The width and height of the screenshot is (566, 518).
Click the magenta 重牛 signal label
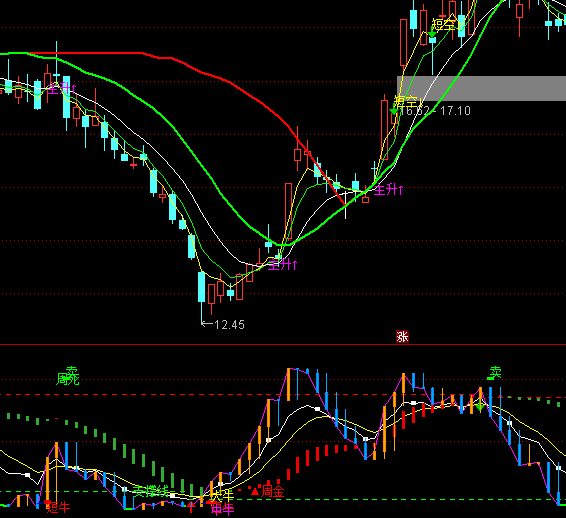pos(222,509)
